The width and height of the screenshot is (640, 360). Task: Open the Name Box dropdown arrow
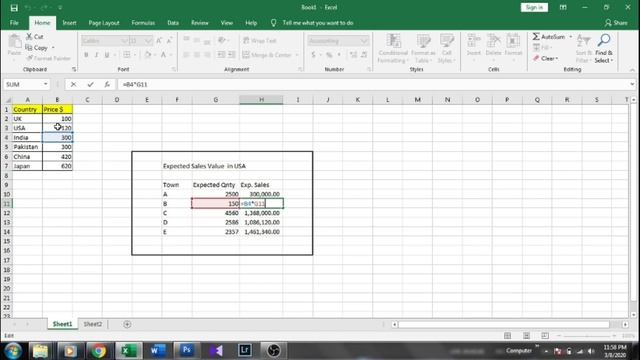pyautogui.click(x=45, y=84)
